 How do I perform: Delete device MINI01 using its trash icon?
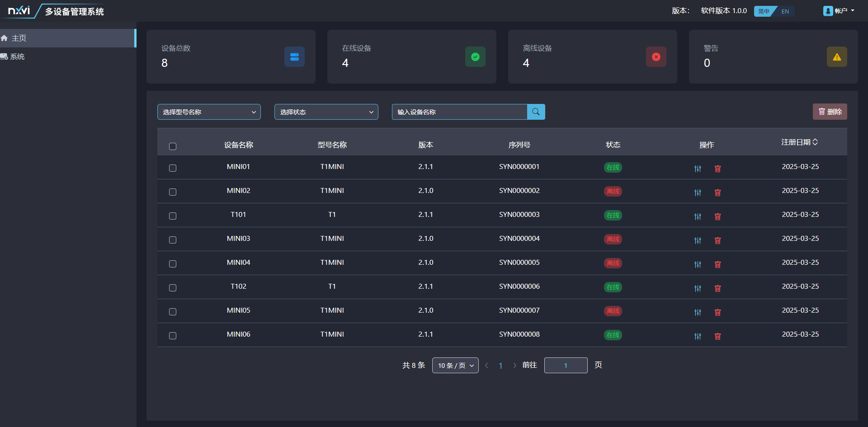717,169
